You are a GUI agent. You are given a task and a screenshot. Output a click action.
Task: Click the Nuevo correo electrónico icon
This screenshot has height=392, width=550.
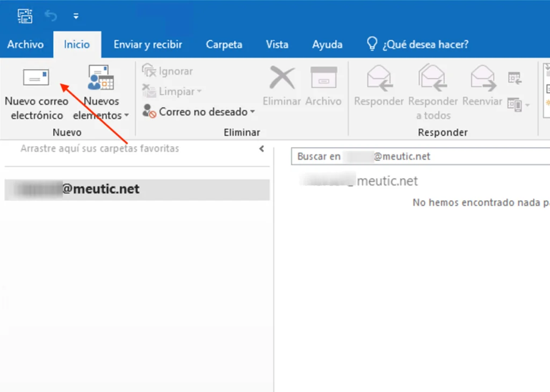(36, 79)
